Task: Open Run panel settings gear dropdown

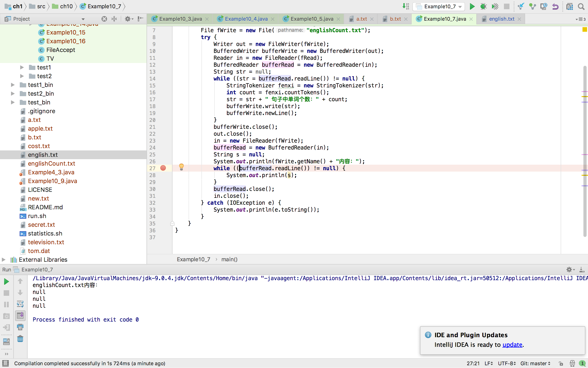Action: pos(570,269)
